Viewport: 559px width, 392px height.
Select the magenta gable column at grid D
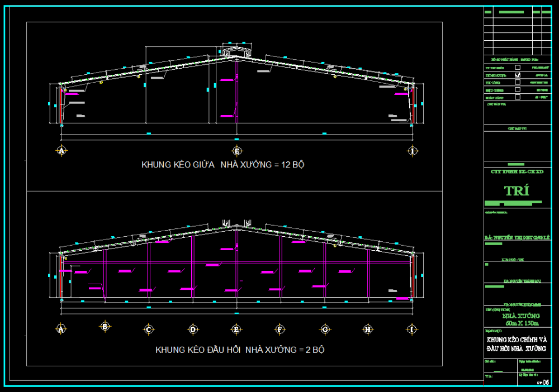coord(193,266)
